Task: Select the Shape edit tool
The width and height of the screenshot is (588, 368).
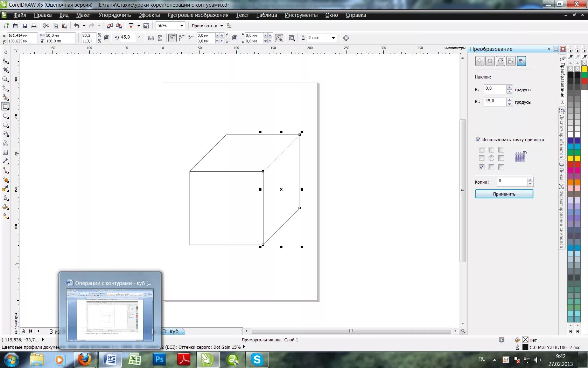Action: point(5,61)
